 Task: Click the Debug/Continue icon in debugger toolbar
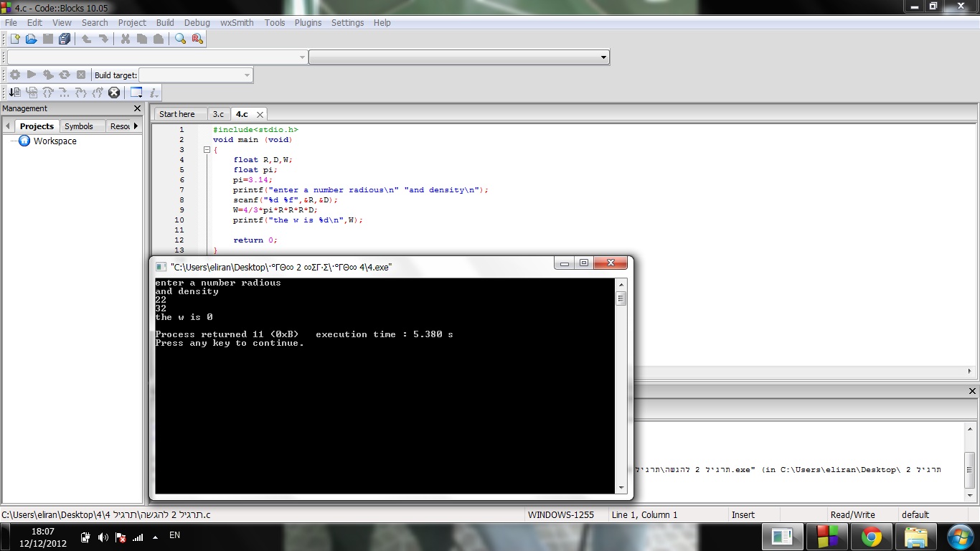14,93
